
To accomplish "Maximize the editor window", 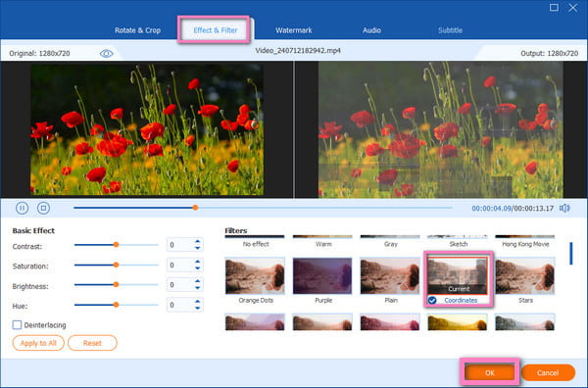I will pyautogui.click(x=554, y=8).
